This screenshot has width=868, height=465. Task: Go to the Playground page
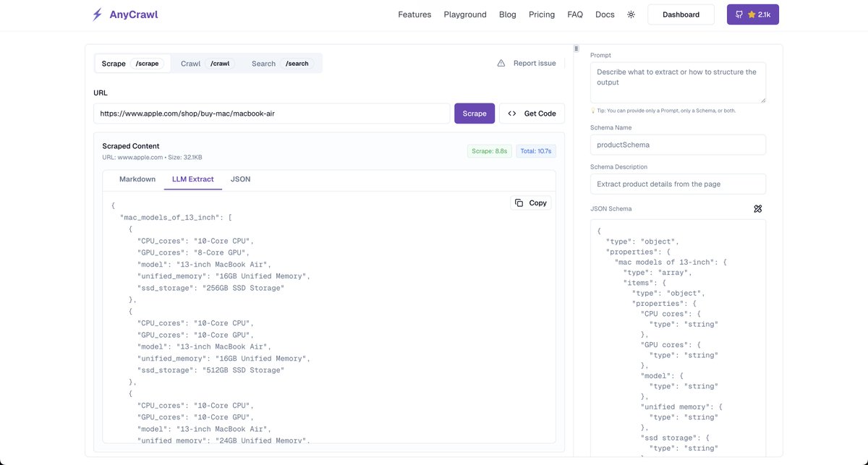pos(465,14)
